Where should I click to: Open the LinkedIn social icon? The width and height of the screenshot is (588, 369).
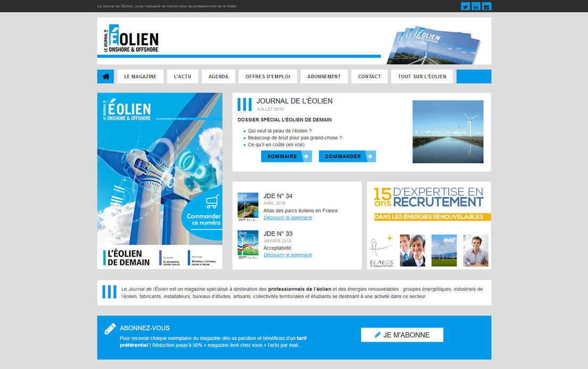pos(476,6)
